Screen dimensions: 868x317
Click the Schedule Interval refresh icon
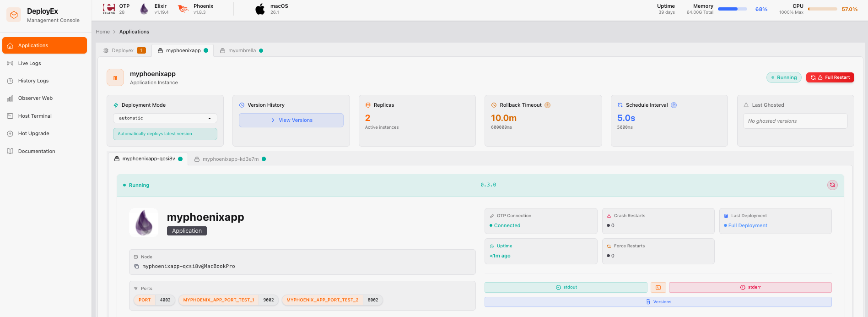620,105
